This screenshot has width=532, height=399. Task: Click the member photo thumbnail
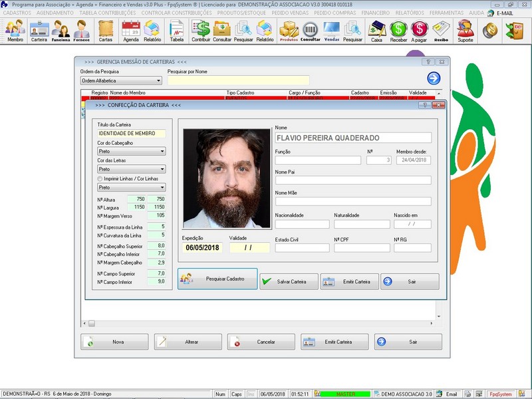pos(227,178)
